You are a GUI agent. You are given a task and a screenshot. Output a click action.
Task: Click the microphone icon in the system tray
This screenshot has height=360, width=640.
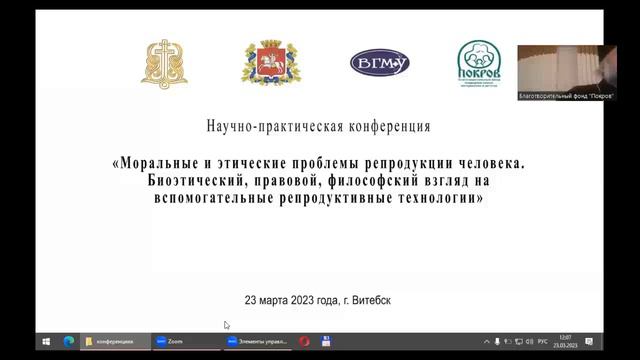click(497, 341)
